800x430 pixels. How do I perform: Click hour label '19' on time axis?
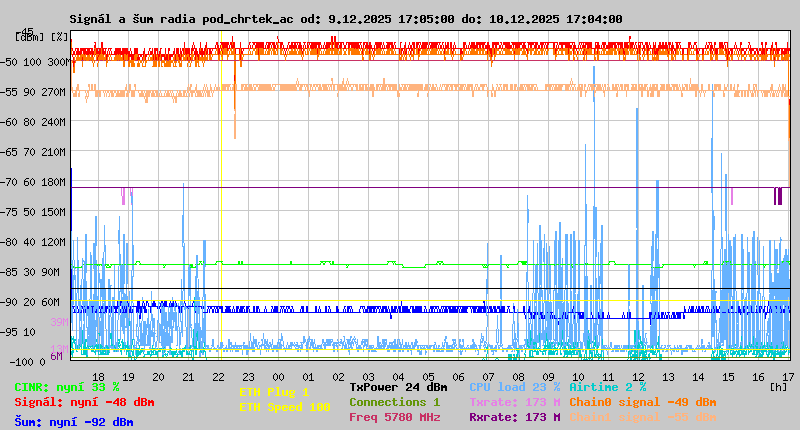129,377
